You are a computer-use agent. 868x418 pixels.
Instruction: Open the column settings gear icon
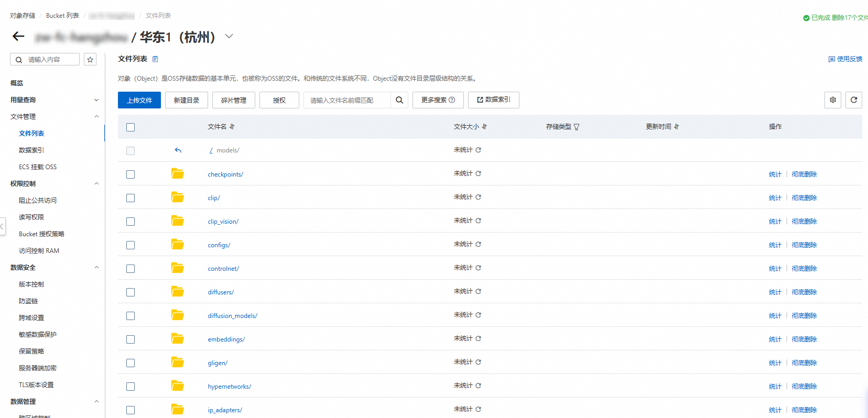833,100
